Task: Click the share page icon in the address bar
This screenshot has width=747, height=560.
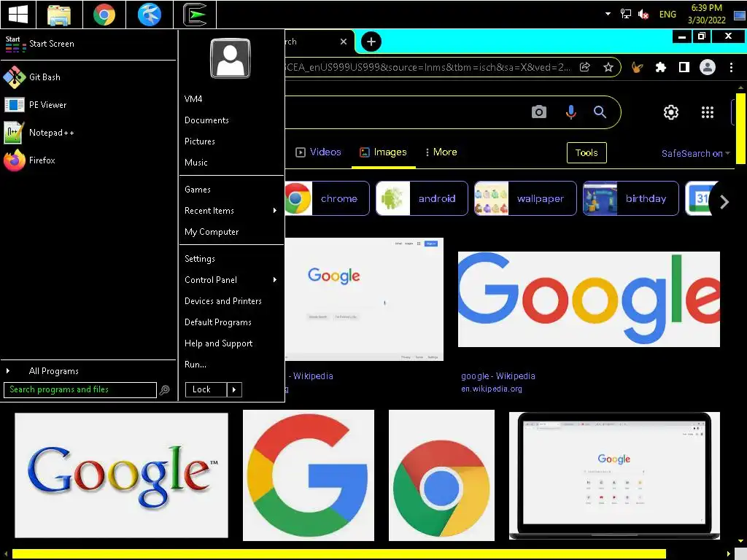Action: (x=585, y=67)
